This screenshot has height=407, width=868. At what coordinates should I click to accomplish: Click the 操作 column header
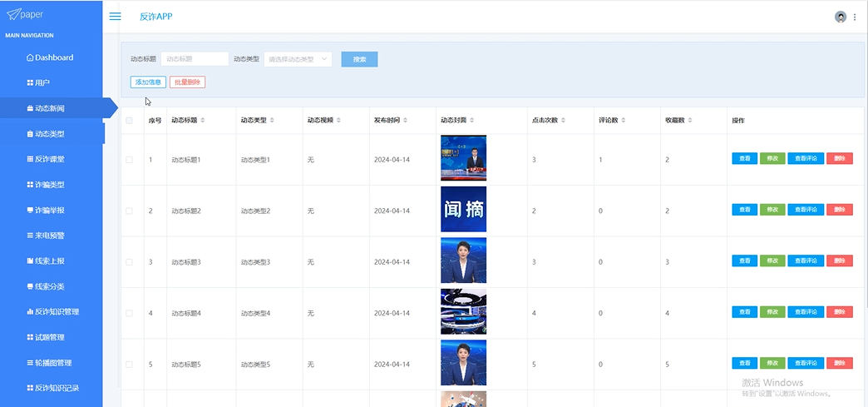[x=738, y=121]
